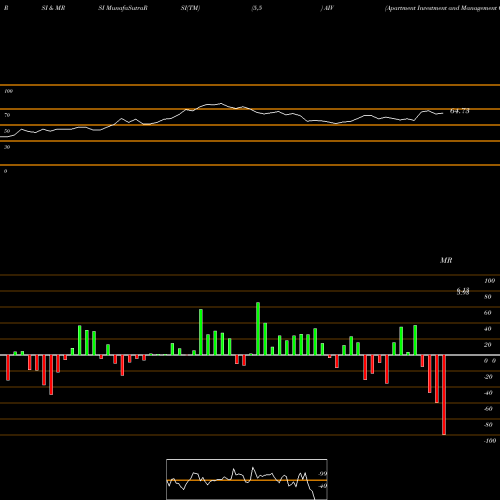Click the 40 label on MR axis
The image size is (500, 500).
(488, 329)
